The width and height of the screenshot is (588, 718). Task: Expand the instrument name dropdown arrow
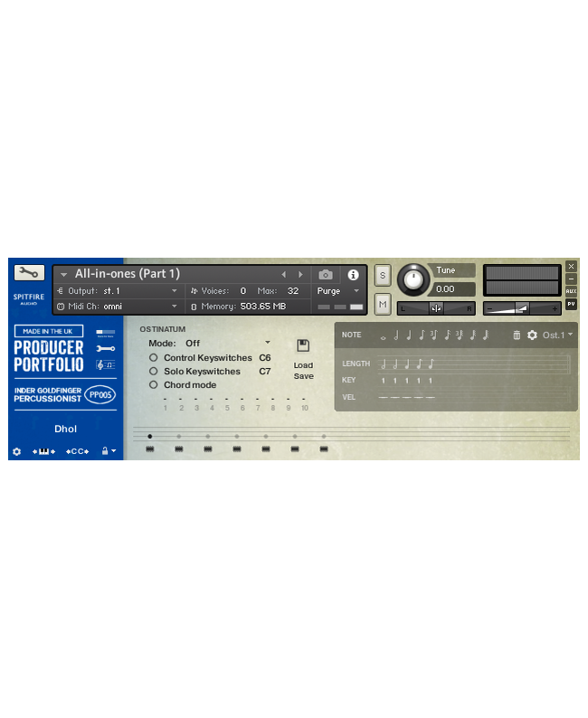click(64, 275)
